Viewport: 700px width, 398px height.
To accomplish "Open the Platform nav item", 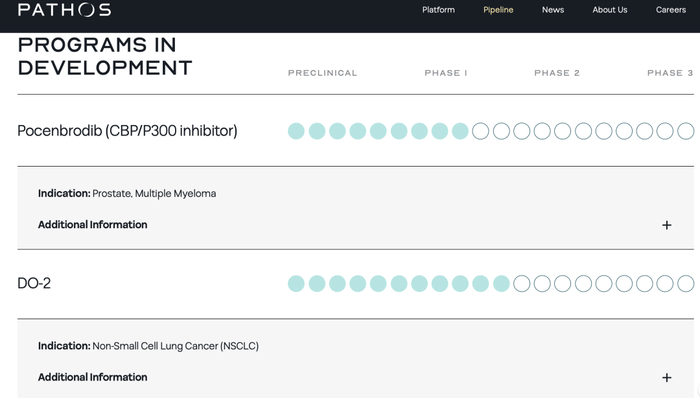I will tap(438, 10).
